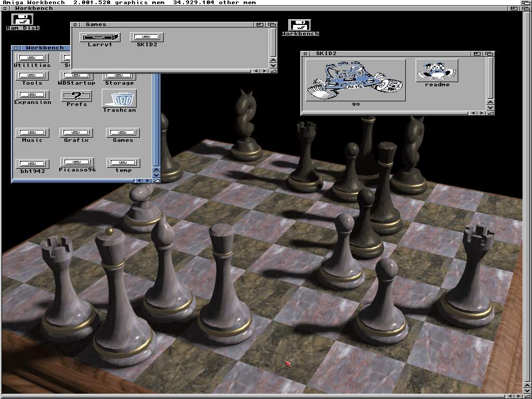Click Games window resize gadget

click(273, 71)
